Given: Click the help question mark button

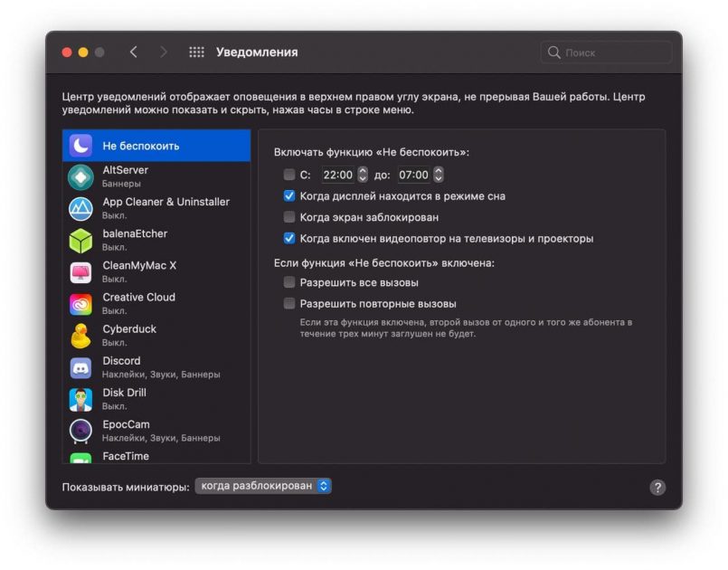Looking at the screenshot, I should click(x=657, y=487).
